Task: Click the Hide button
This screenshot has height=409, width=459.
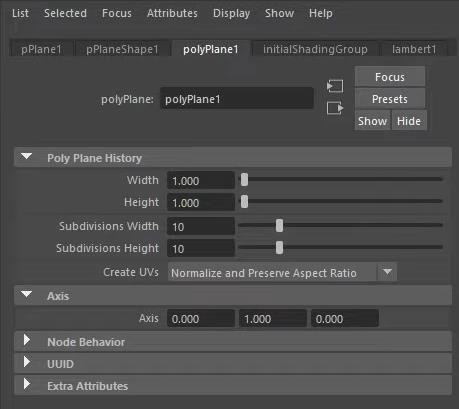Action: (x=409, y=121)
